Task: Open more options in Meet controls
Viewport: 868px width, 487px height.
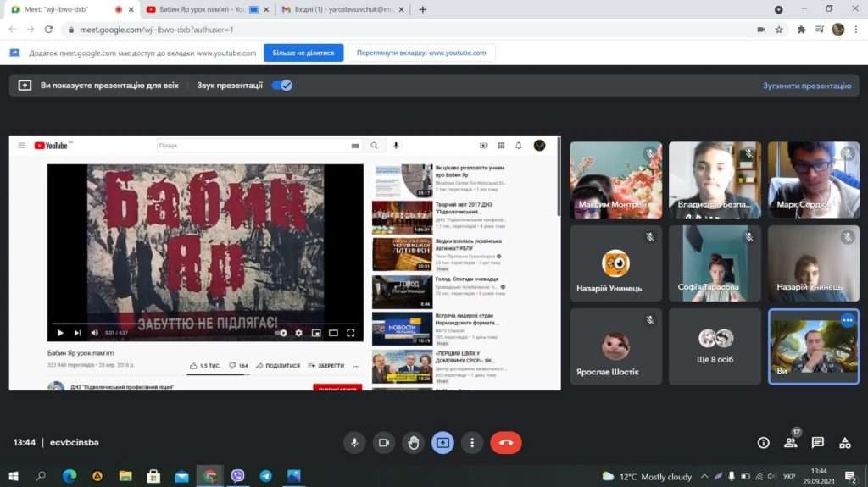Action: point(472,443)
